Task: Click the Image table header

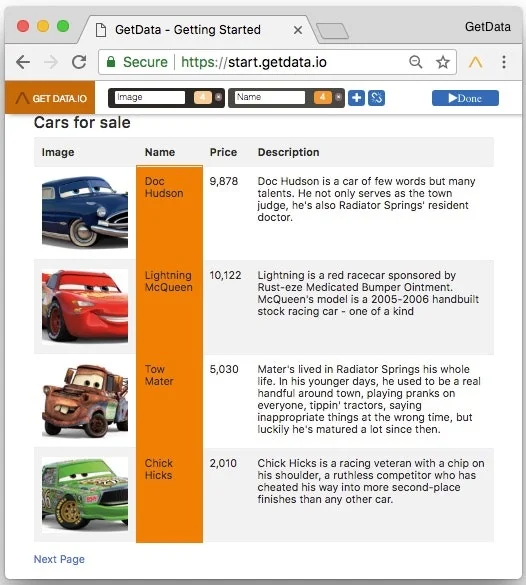Action: (58, 152)
